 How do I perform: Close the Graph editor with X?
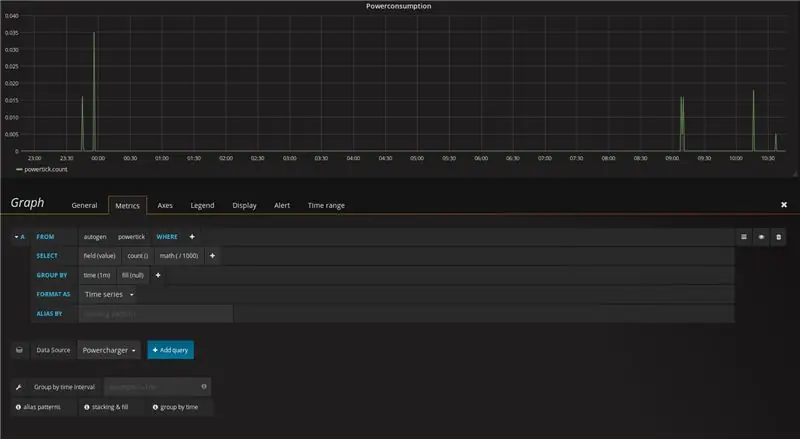click(784, 205)
